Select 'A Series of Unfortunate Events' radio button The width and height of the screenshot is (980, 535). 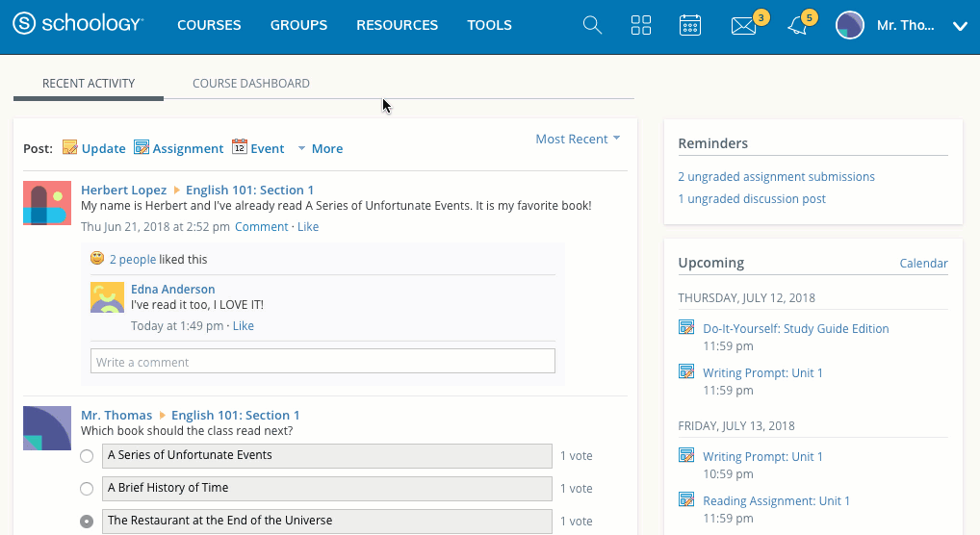tap(87, 456)
